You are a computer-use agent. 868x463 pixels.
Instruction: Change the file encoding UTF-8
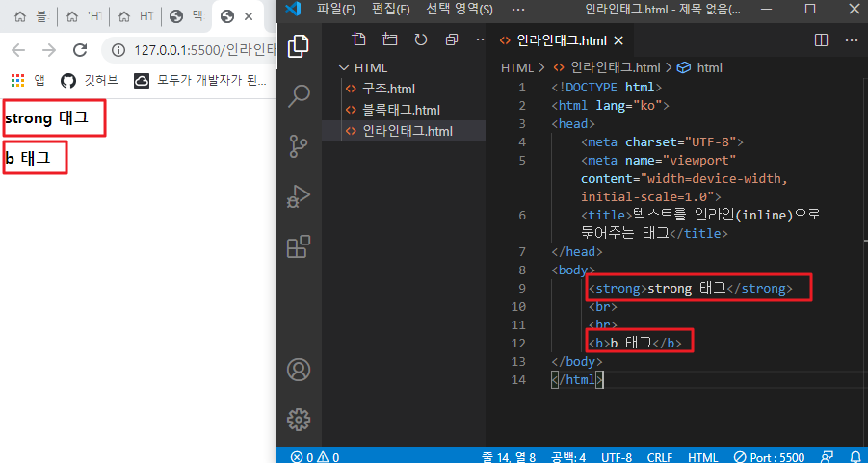tap(617, 457)
